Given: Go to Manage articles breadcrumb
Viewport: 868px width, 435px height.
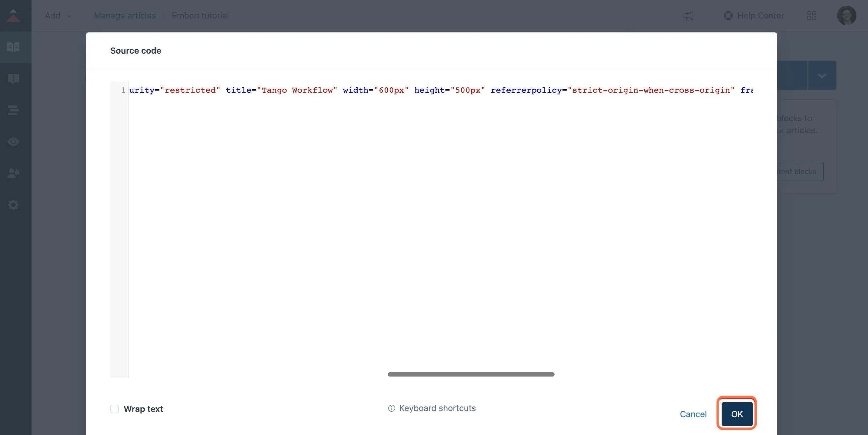Looking at the screenshot, I should click(x=125, y=15).
